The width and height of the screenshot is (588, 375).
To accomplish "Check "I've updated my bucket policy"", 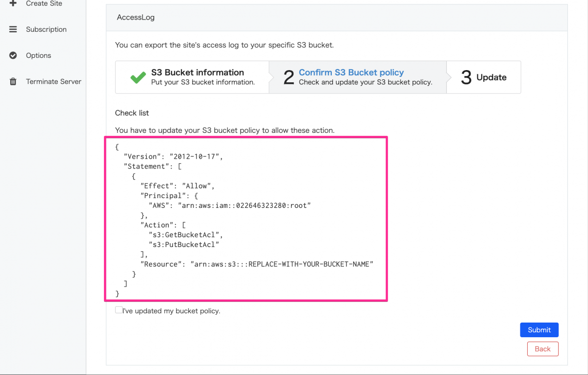I will [119, 310].
